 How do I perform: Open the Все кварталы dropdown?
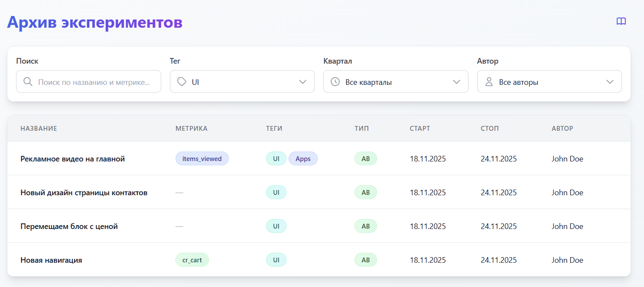(456, 81)
